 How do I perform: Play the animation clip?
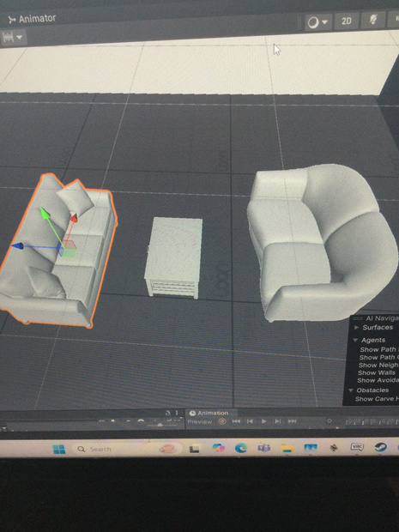coord(263,421)
